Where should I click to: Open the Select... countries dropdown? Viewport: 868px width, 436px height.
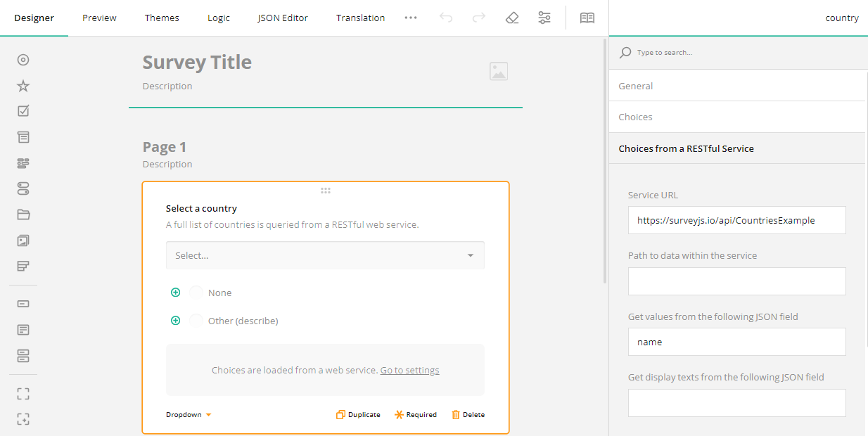325,255
